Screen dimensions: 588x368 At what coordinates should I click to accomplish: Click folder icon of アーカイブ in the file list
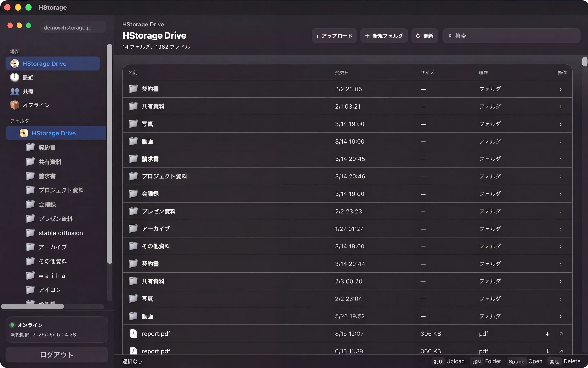coord(133,229)
